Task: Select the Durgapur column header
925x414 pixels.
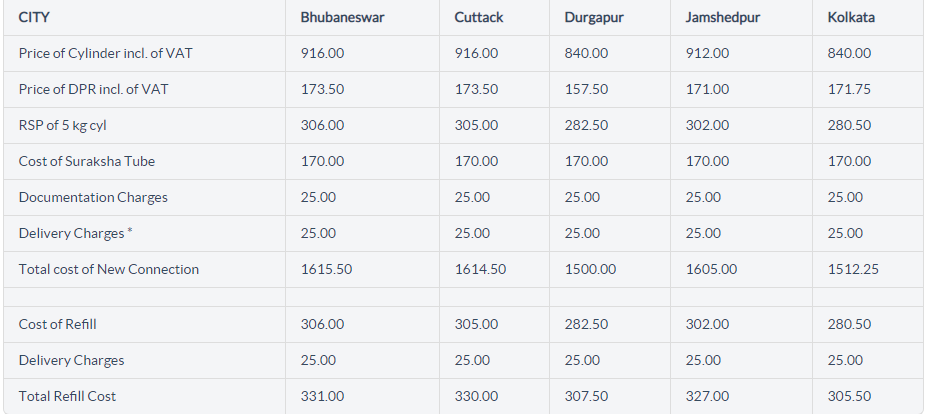Action: [593, 18]
